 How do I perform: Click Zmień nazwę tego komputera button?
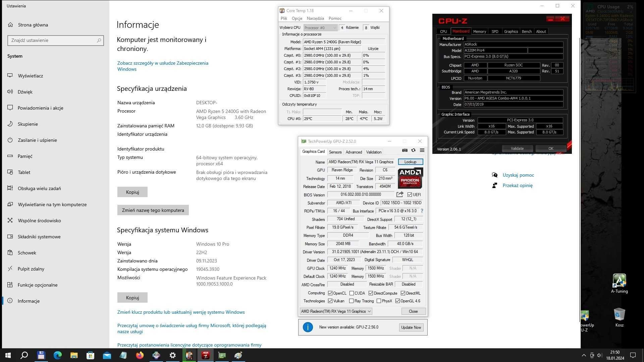pos(153,210)
